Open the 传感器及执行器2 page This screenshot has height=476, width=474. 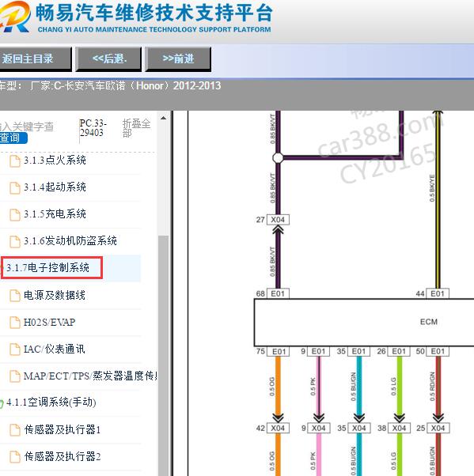[x=63, y=456]
